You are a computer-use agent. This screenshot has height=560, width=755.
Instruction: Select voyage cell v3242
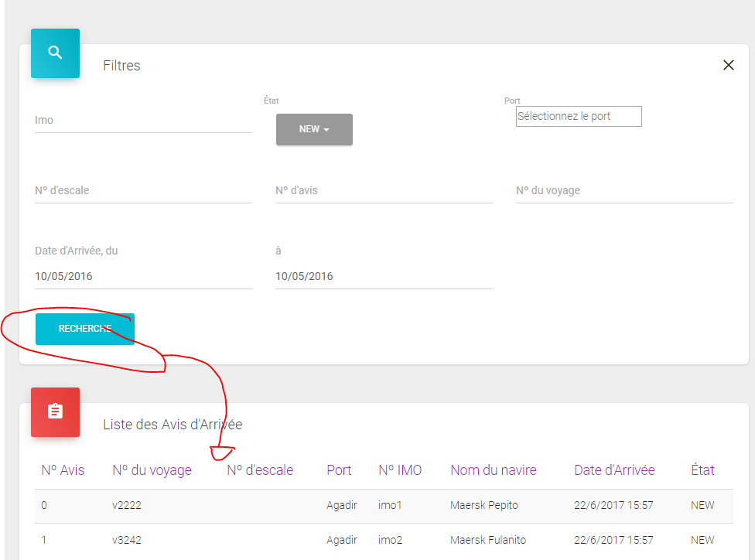(x=127, y=540)
